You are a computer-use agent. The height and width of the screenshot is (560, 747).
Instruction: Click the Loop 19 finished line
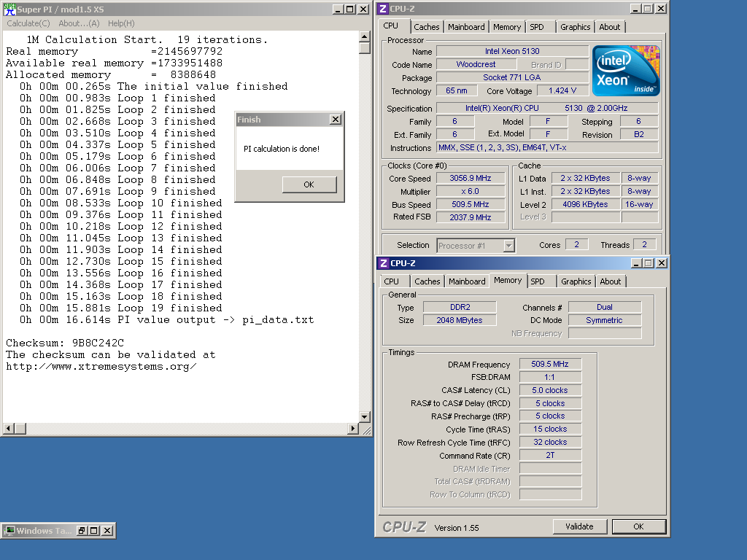click(120, 308)
